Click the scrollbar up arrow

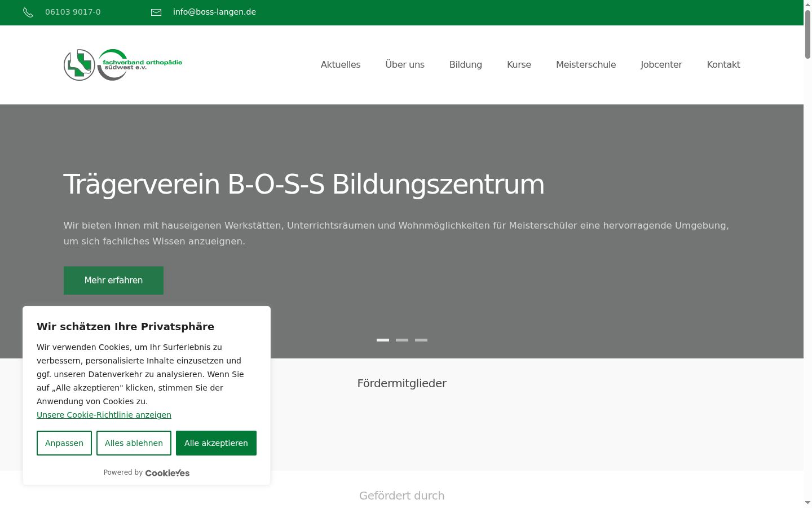[x=807, y=5]
